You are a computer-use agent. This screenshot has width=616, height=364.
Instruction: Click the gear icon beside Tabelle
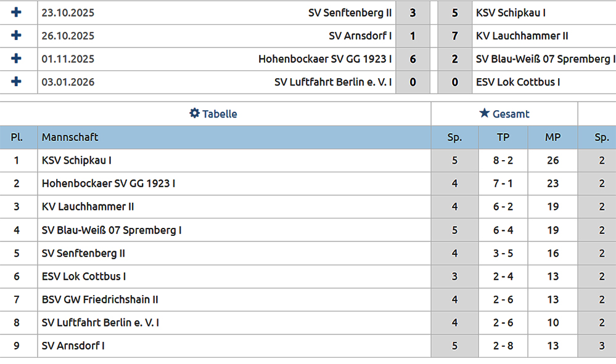tap(194, 113)
